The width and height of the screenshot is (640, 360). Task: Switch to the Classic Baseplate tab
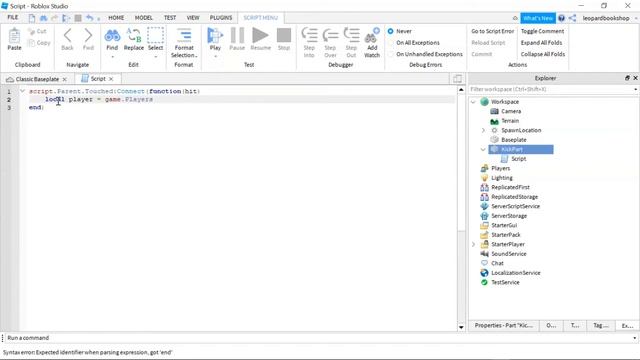[37, 79]
